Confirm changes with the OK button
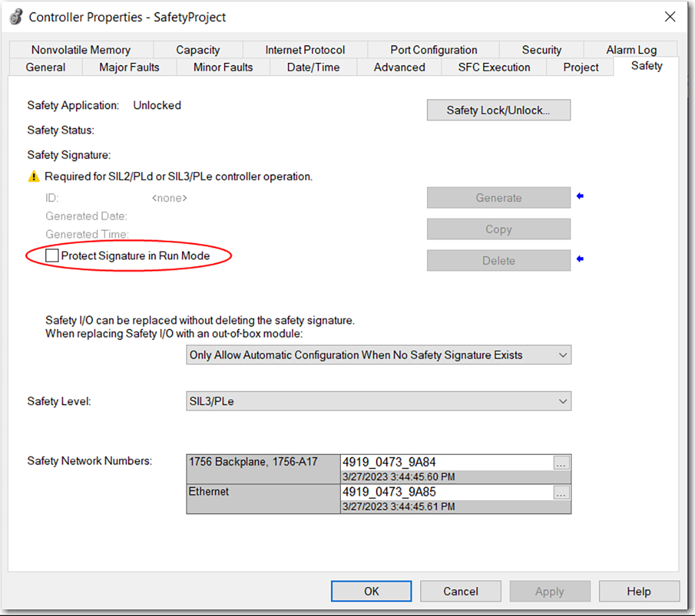Image resolution: width=695 pixels, height=616 pixels. click(371, 591)
